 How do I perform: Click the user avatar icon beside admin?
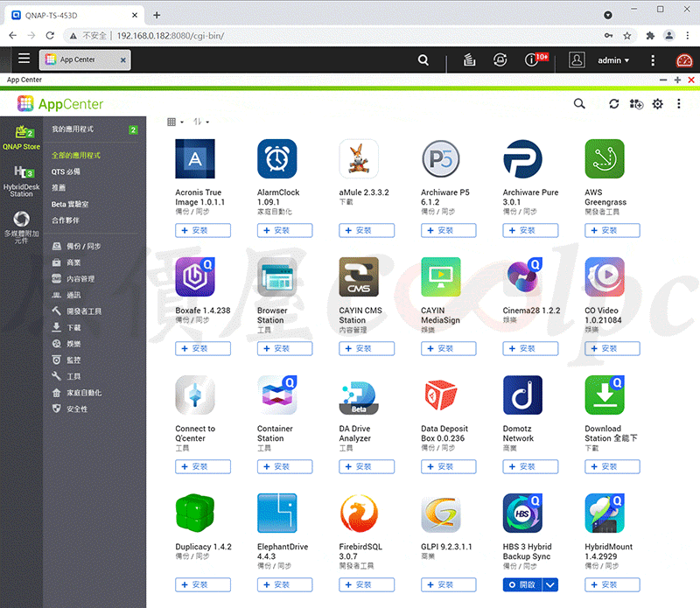577,59
